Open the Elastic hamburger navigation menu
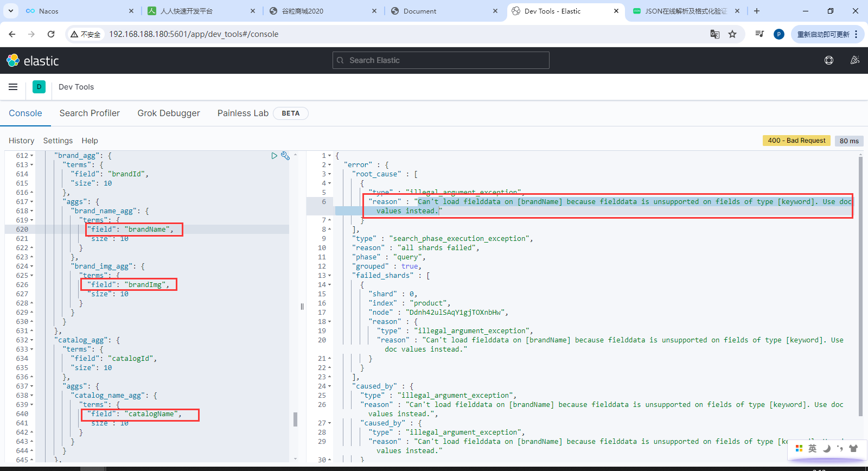 point(13,87)
